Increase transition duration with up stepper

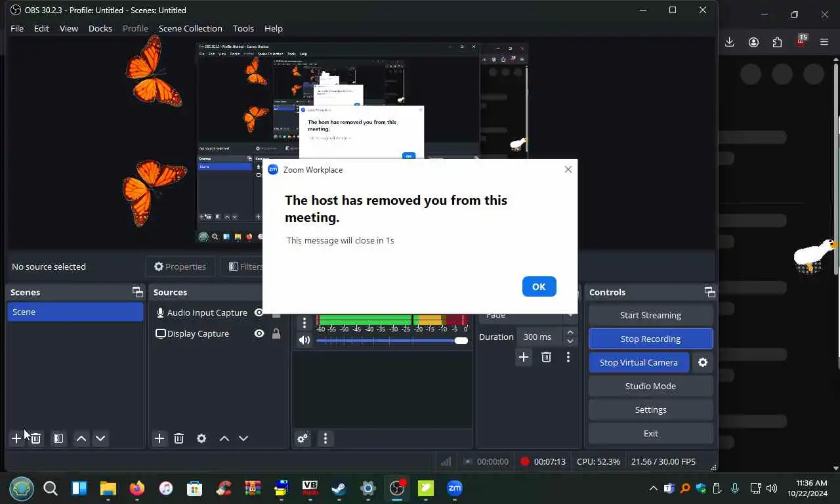(x=570, y=333)
